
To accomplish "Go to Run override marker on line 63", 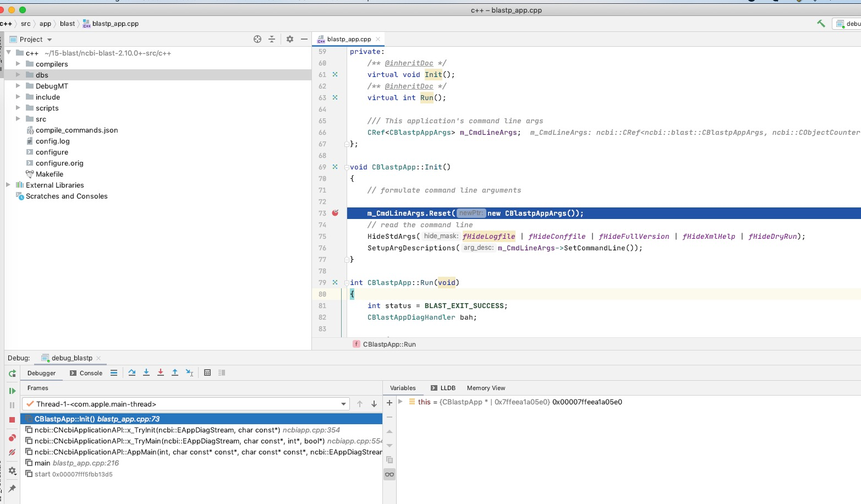I will 335,97.
